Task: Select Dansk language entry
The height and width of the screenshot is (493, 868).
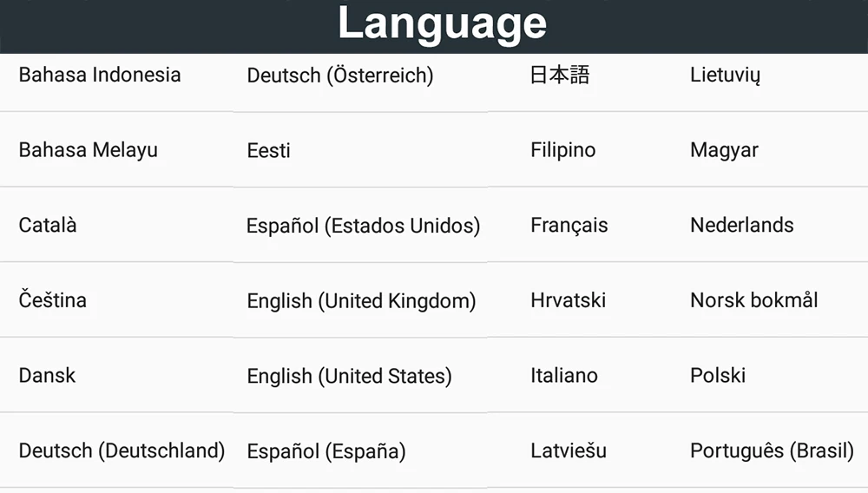Action: tap(47, 375)
